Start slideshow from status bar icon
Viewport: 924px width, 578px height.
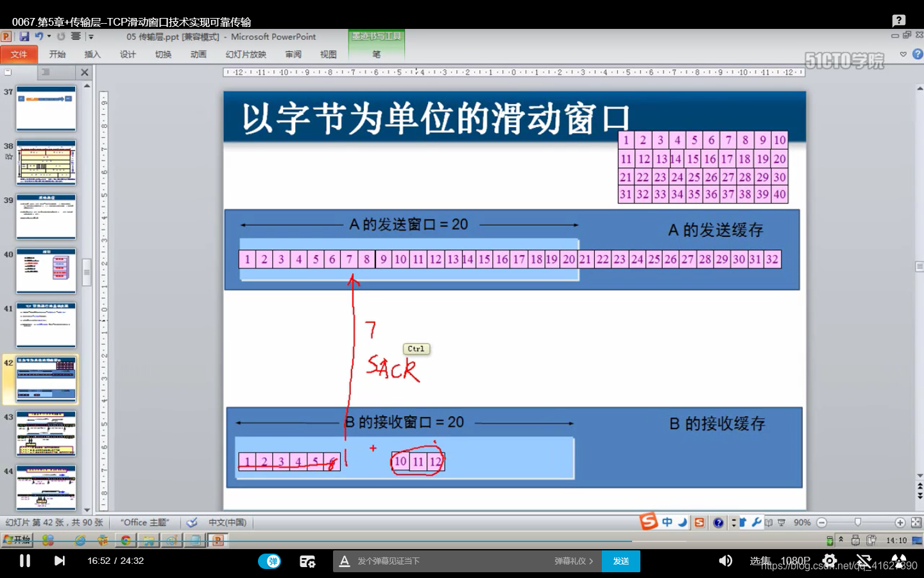point(782,523)
